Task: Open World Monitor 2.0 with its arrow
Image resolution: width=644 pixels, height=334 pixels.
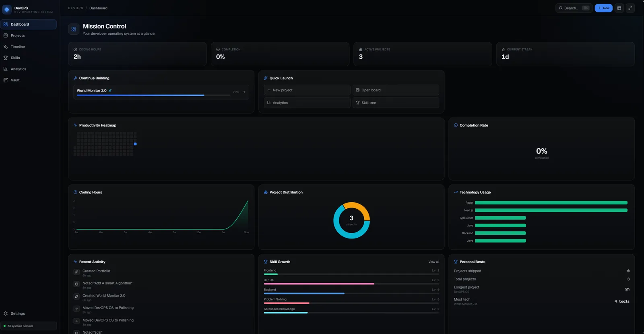Action: 244,92
